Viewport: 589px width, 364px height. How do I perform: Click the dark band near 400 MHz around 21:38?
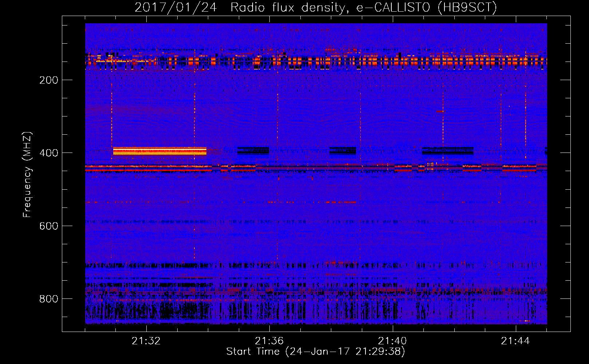343,151
